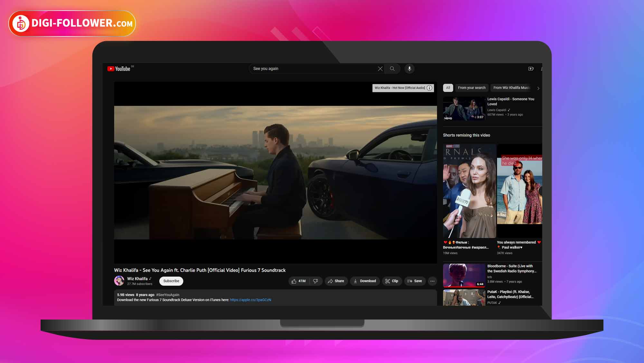
Task: Open the apple.co iTunes link
Action: click(x=251, y=300)
